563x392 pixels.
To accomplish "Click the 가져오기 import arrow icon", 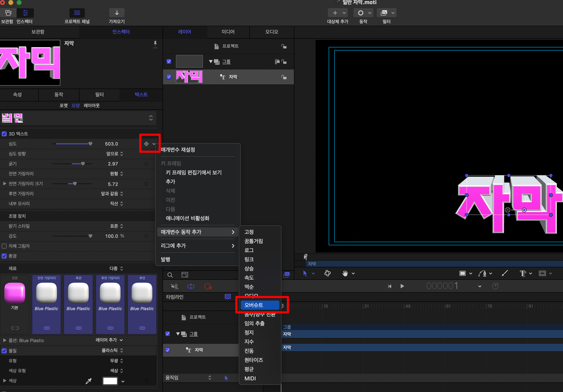I will click(117, 13).
